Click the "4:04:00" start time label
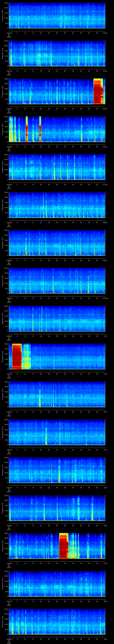This screenshot has height=644, width=114. pos(9,488)
